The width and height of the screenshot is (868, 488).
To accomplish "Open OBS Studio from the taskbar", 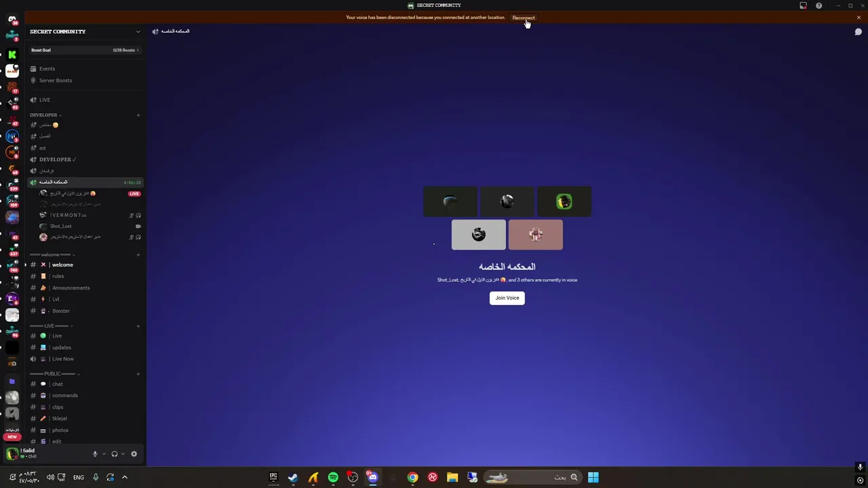I will (x=353, y=477).
